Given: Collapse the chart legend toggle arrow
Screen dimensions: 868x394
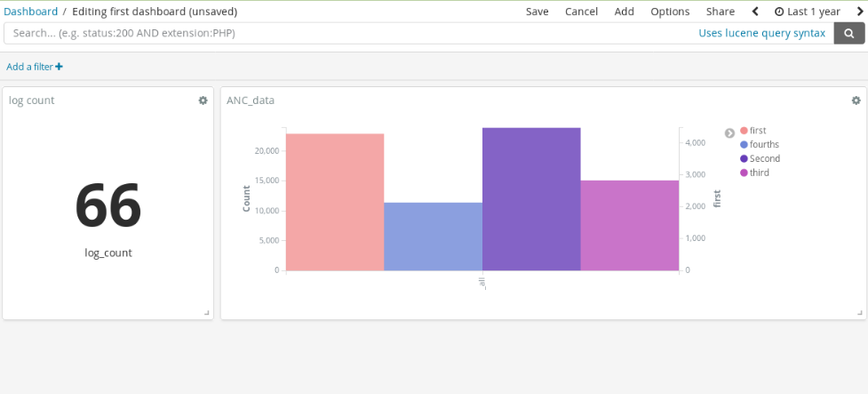Looking at the screenshot, I should tap(729, 133).
